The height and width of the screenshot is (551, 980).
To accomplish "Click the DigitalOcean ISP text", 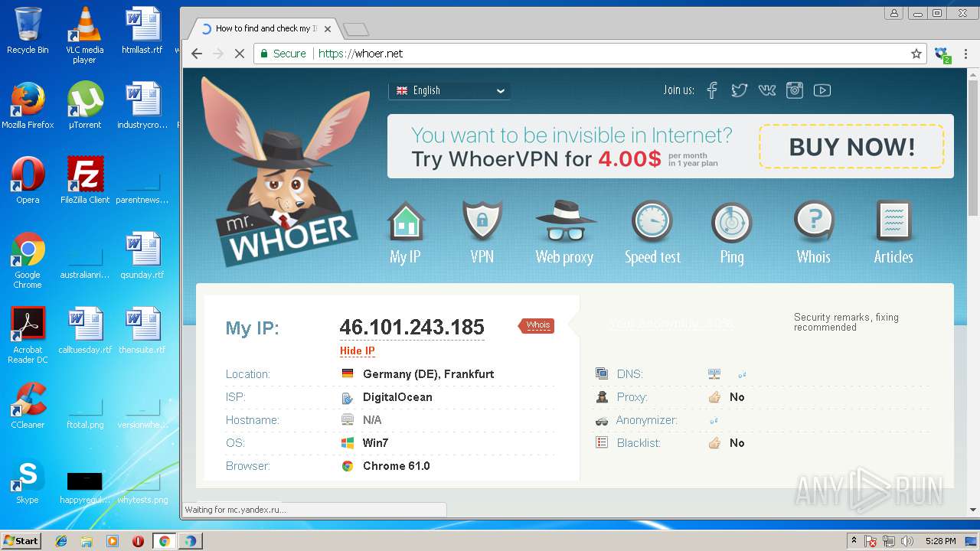I will point(397,397).
